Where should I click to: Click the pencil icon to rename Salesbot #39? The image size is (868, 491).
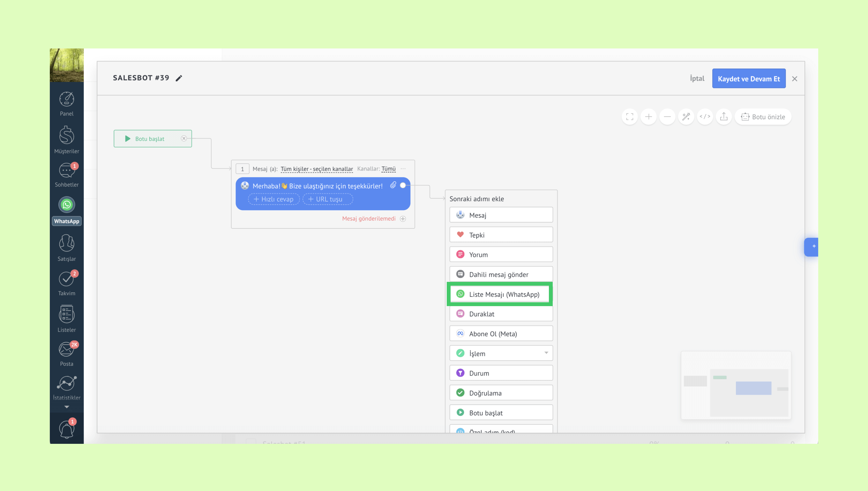coord(179,78)
